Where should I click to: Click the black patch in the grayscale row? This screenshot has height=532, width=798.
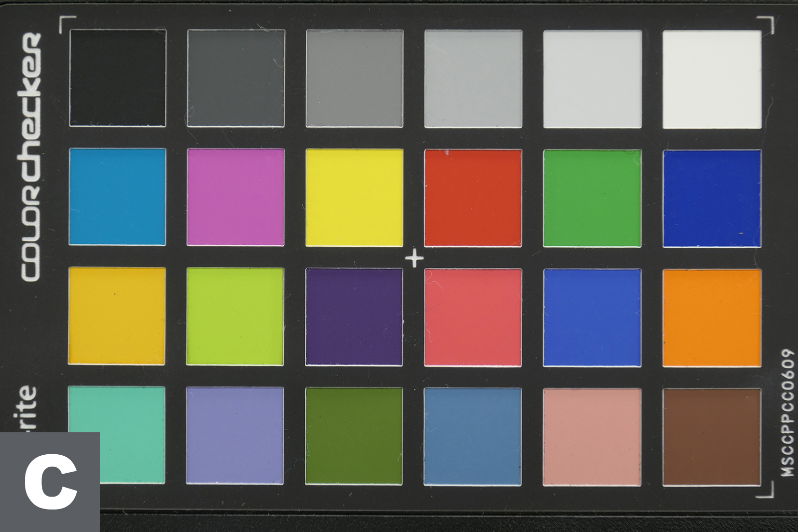click(118, 78)
